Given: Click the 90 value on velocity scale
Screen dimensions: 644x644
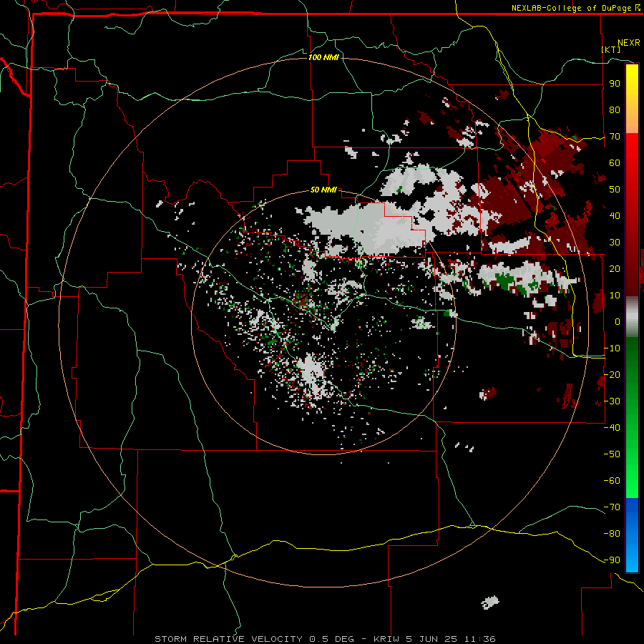Looking at the screenshot, I should tap(615, 84).
